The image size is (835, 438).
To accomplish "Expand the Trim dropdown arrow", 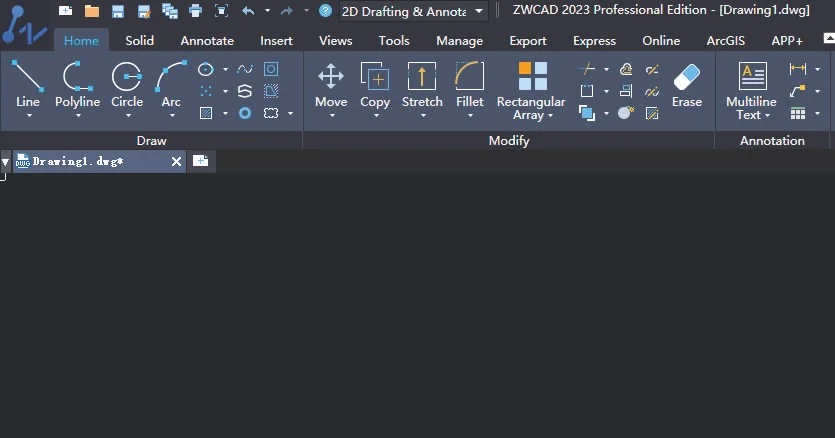I will [x=606, y=69].
